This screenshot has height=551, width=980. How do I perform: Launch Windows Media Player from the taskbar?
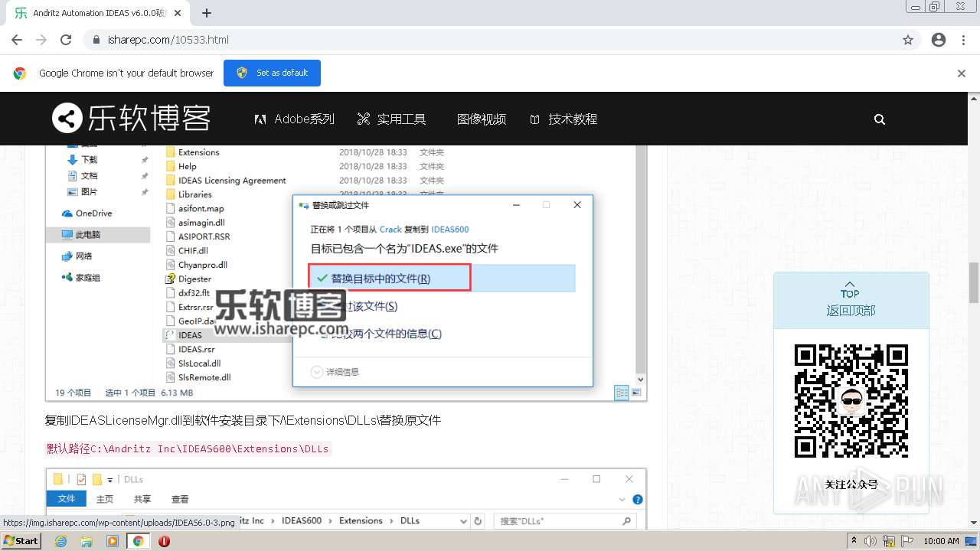click(x=113, y=541)
